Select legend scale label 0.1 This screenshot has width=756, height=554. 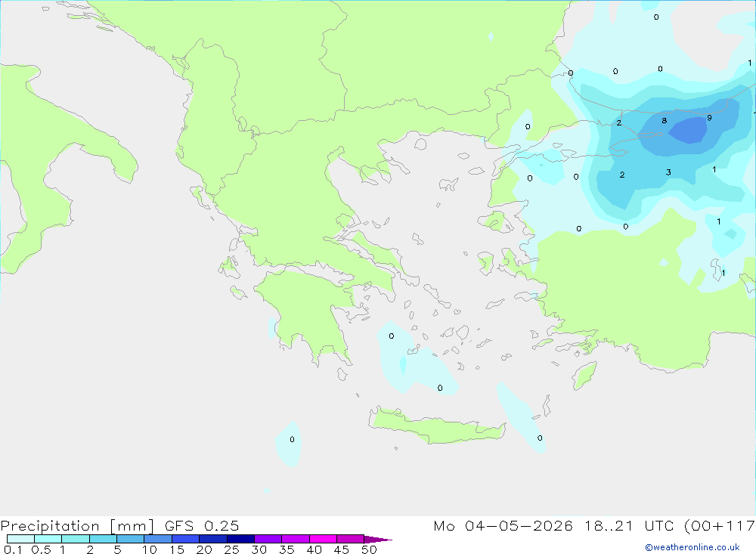click(x=13, y=549)
